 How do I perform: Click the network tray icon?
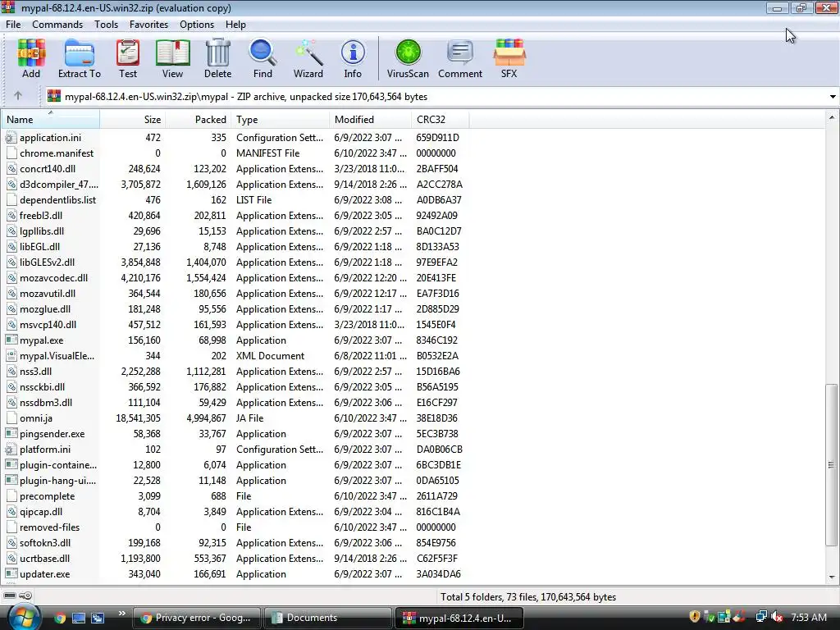(x=760, y=618)
